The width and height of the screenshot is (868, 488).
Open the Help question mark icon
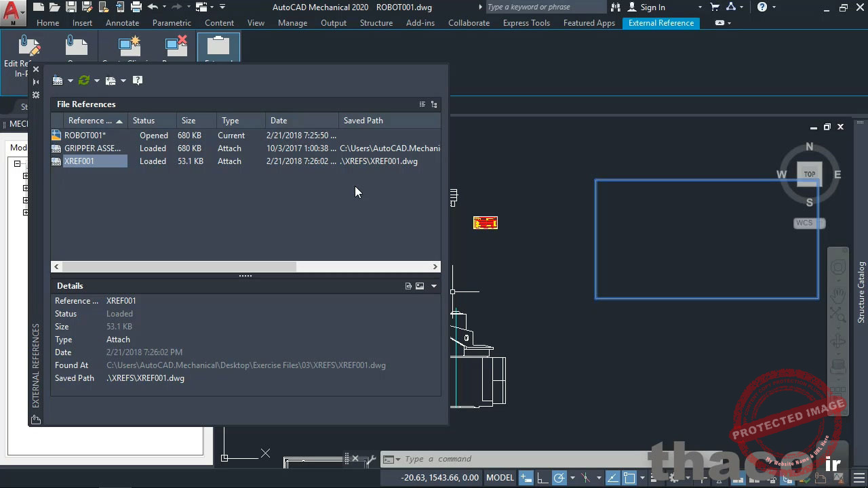click(x=762, y=7)
